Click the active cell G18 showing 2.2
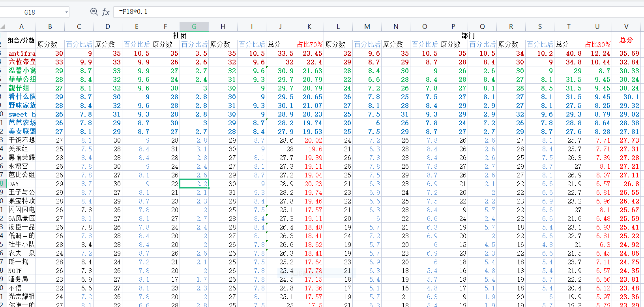Image resolution: width=644 pixels, height=307 pixels. point(194,184)
